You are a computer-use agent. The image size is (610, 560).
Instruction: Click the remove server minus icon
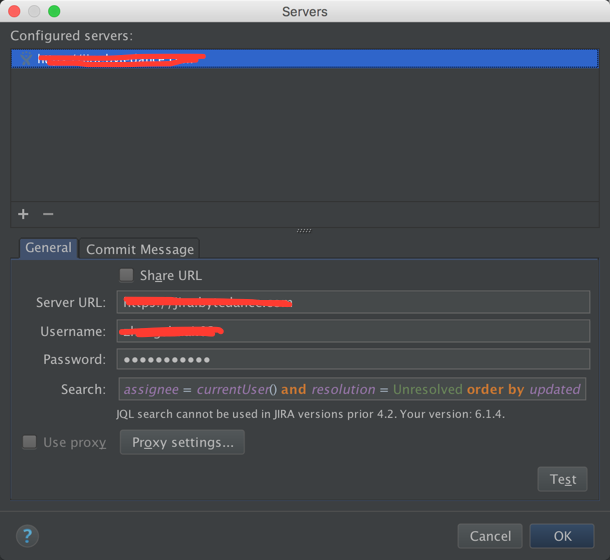click(48, 214)
